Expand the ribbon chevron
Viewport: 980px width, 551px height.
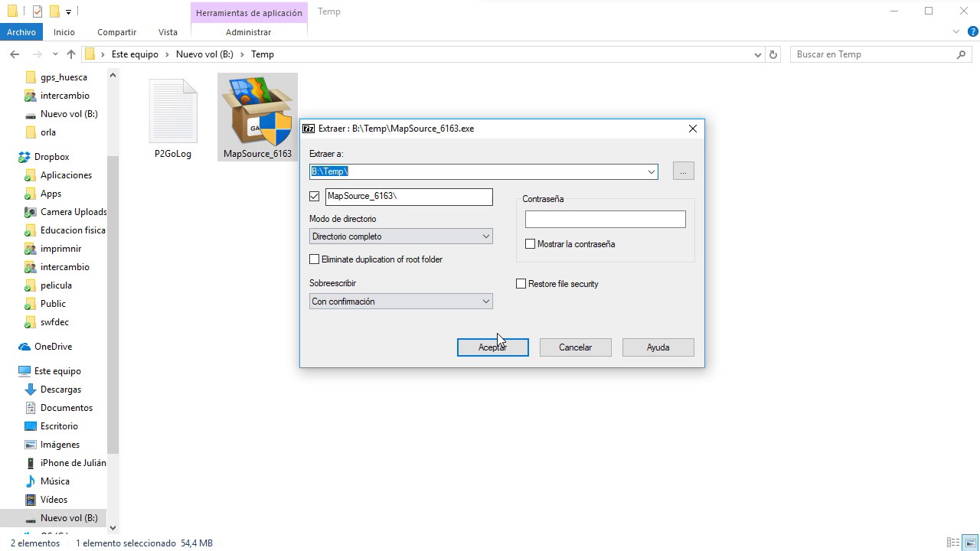click(x=956, y=32)
